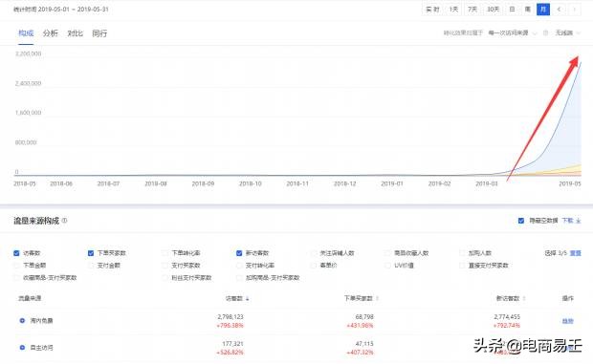Select the 日 granularity button
The image size is (593, 364).
pyautogui.click(x=512, y=9)
